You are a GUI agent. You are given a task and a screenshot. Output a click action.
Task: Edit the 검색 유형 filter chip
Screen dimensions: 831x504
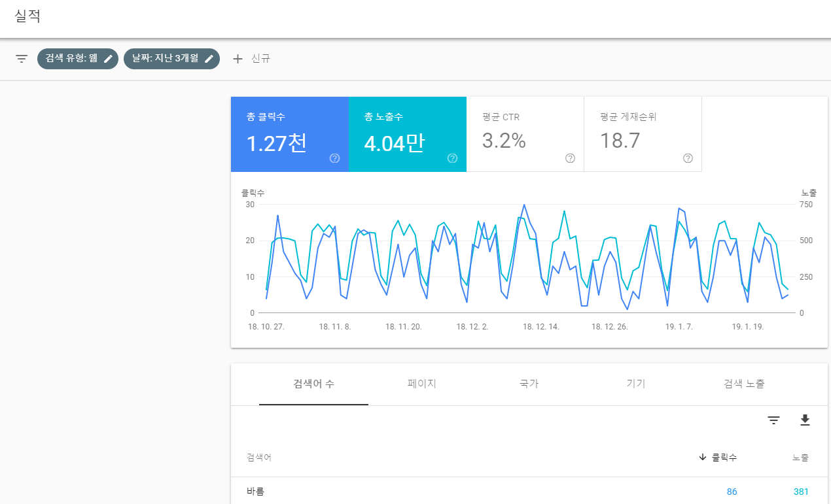pos(109,58)
